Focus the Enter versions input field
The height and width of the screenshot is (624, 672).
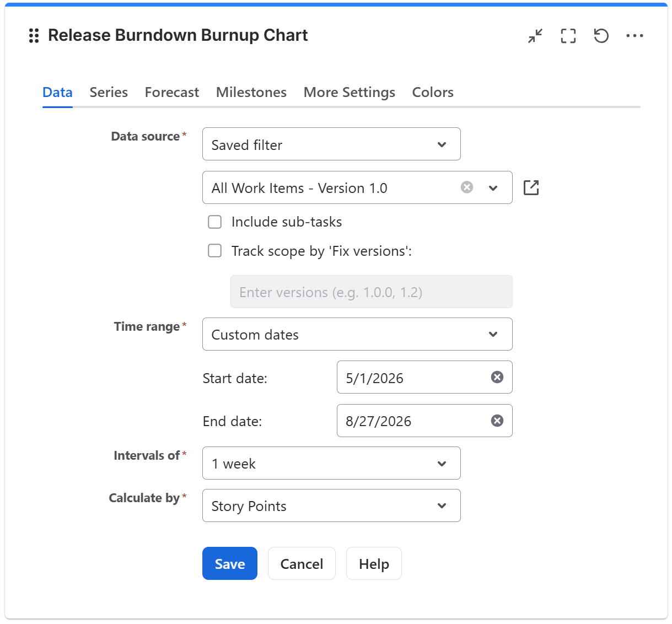pos(372,292)
